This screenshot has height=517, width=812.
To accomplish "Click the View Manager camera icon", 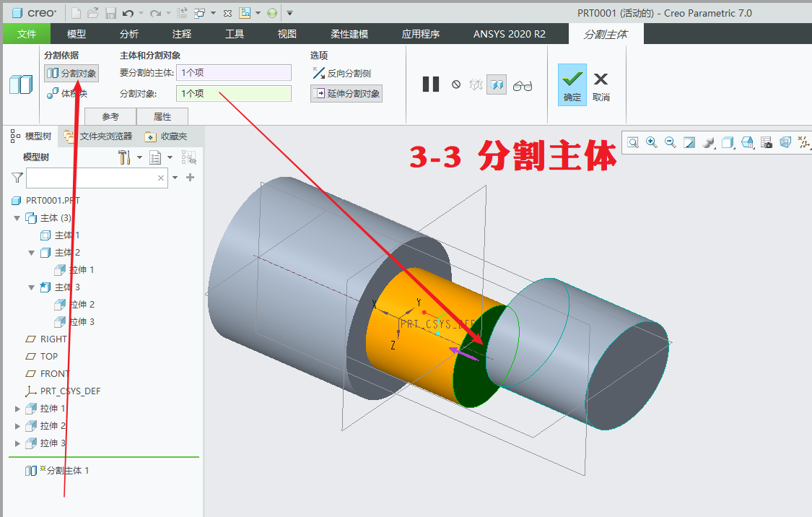I will 767,142.
